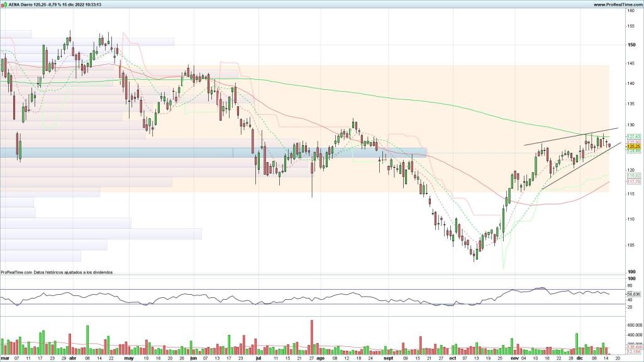The image size is (644, 362).
Task: Click the blue horizontal support zone
Action: (189, 152)
